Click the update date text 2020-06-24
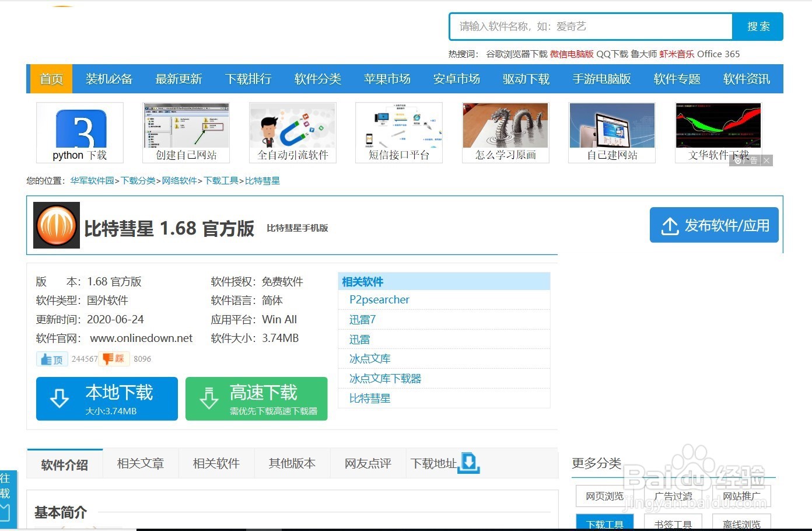 click(116, 320)
